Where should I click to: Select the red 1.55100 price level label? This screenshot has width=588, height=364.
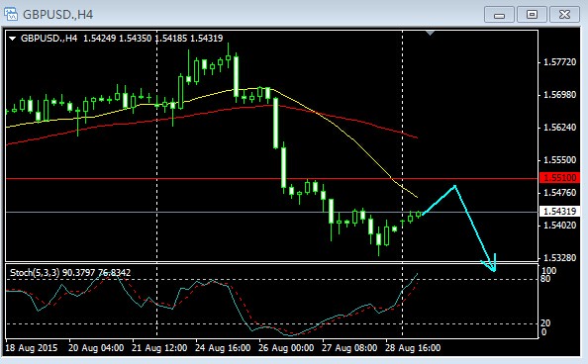click(559, 178)
